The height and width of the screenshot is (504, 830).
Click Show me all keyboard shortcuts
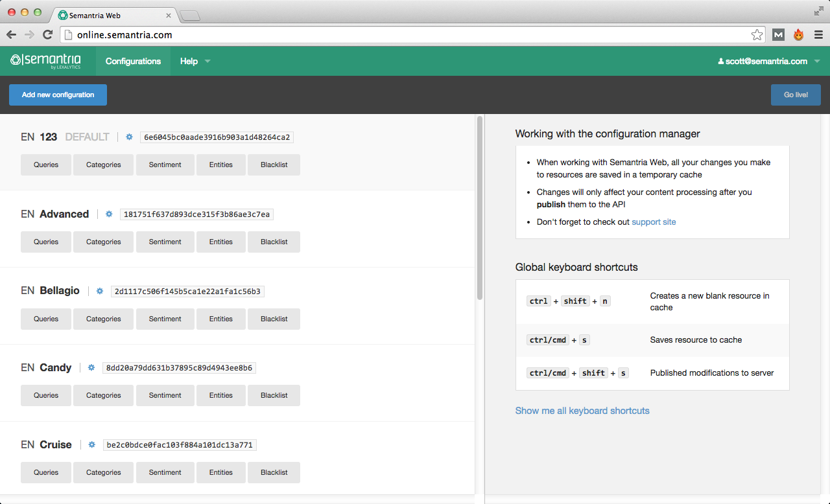click(x=582, y=410)
